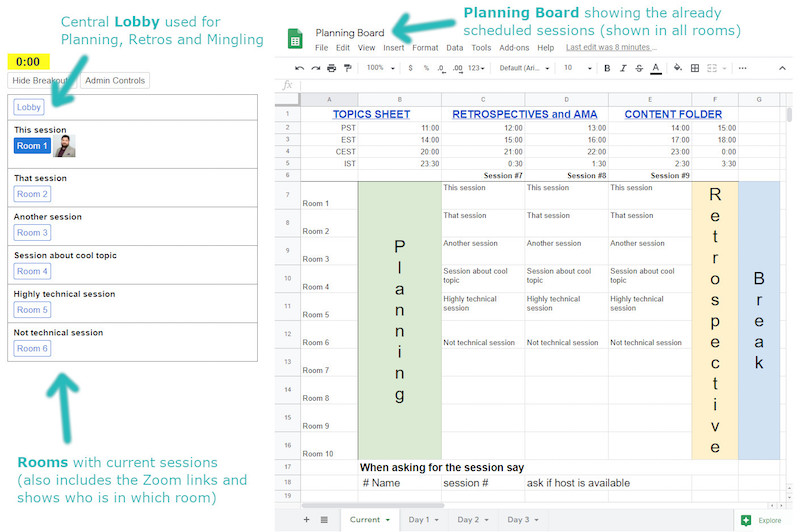800x532 pixels.
Task: Expand the Day 1 sheet tab menu arrow
Action: coord(437,520)
